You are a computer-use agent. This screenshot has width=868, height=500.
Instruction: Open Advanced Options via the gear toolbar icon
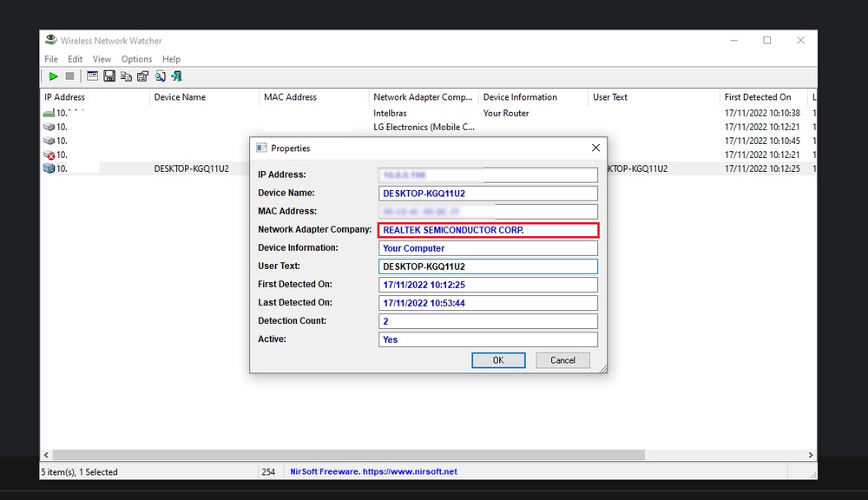click(x=143, y=76)
